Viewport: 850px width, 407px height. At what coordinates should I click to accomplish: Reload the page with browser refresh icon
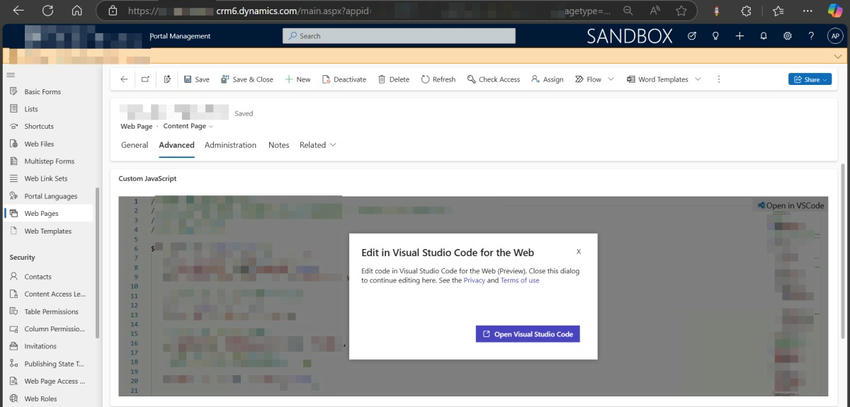(x=48, y=10)
